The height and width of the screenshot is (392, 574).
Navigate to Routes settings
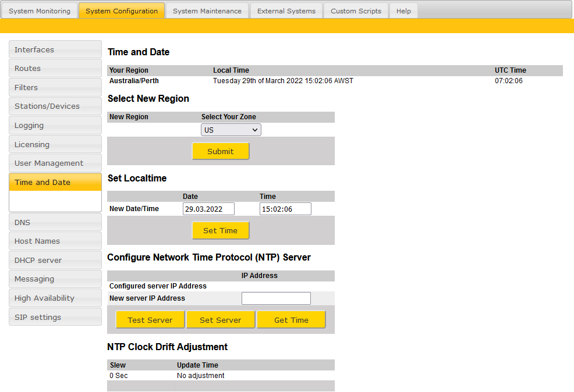point(55,68)
